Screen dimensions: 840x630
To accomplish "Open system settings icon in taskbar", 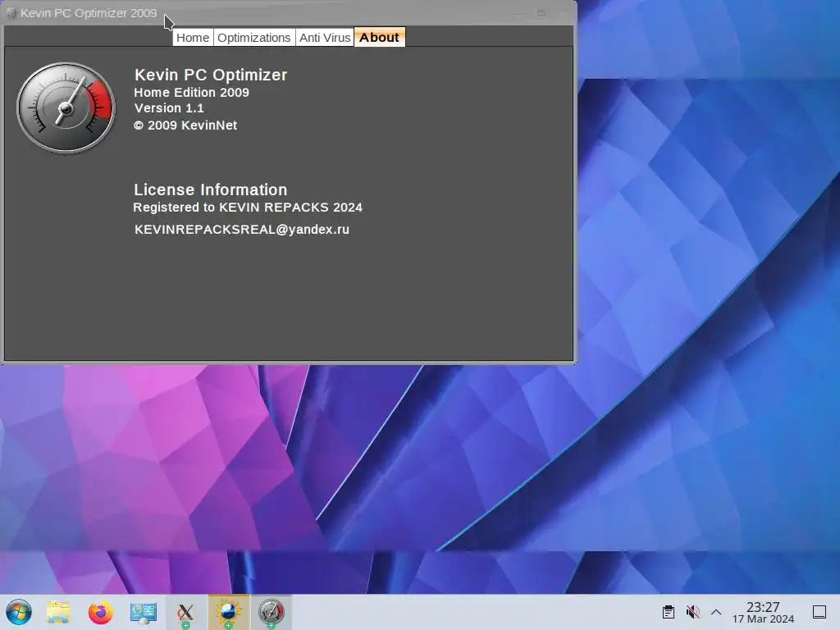I will coord(143,612).
